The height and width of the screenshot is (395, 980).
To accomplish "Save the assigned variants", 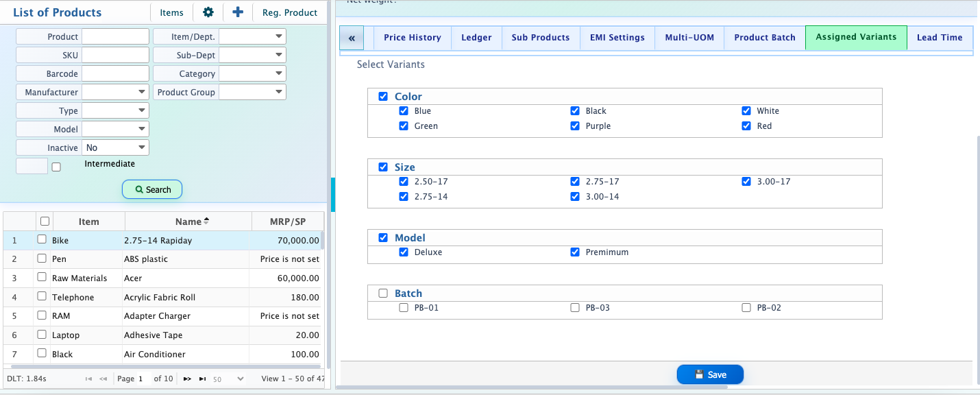I will click(710, 374).
